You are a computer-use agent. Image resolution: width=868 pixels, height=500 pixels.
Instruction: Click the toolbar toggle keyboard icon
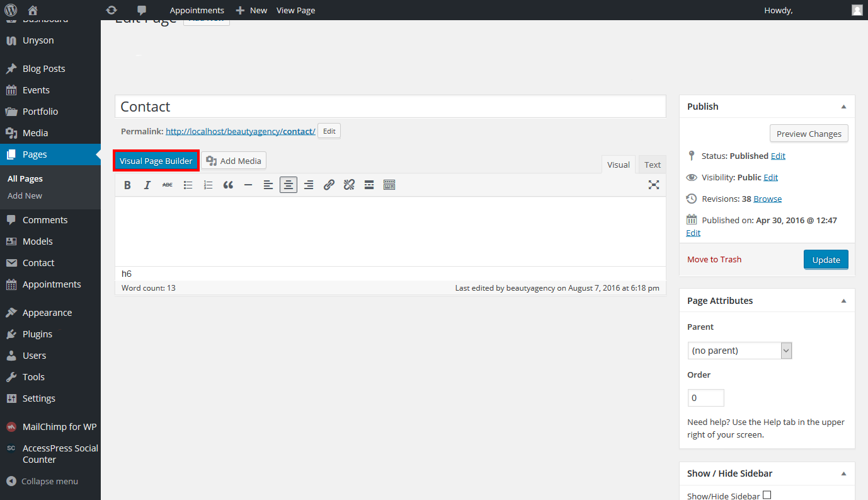(389, 185)
